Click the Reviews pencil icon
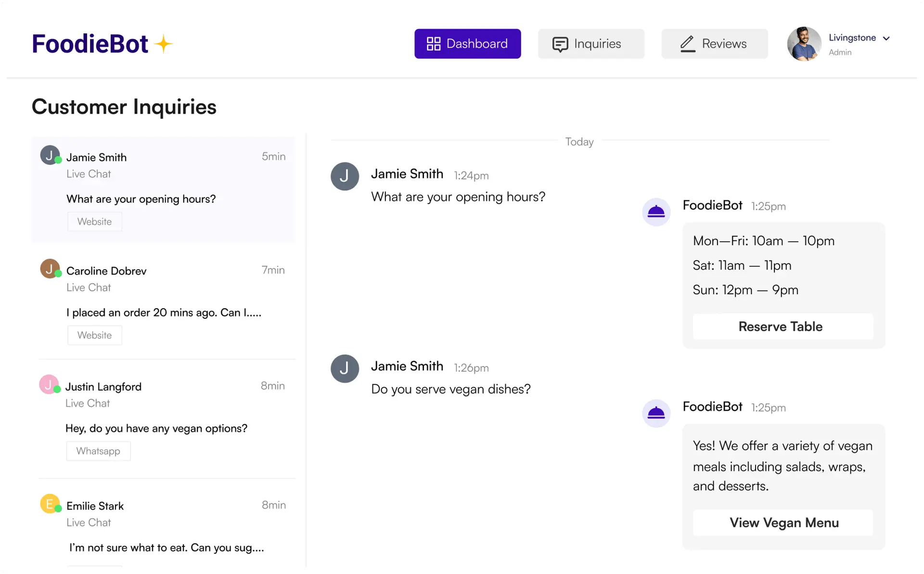924x574 pixels. coord(687,43)
